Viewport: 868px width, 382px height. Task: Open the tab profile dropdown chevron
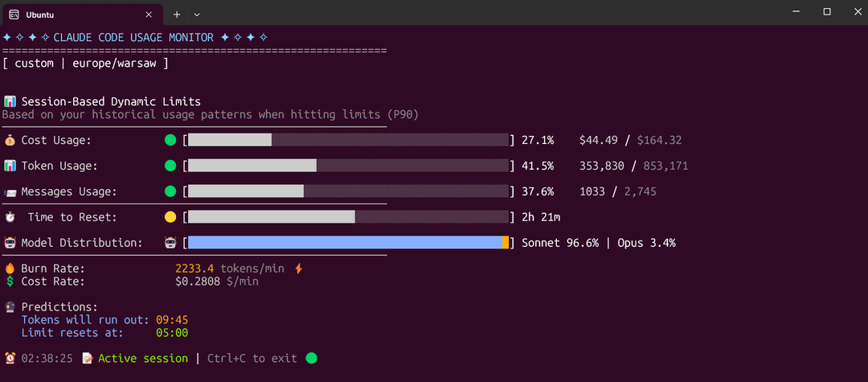pos(197,14)
